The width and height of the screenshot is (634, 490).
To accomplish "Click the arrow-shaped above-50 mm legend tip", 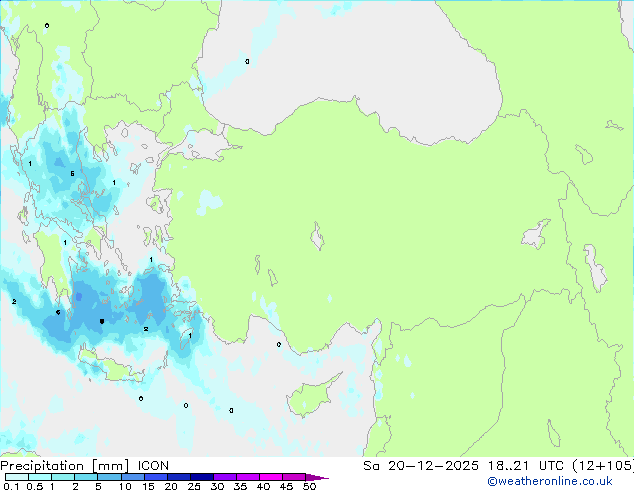I will pos(317,477).
